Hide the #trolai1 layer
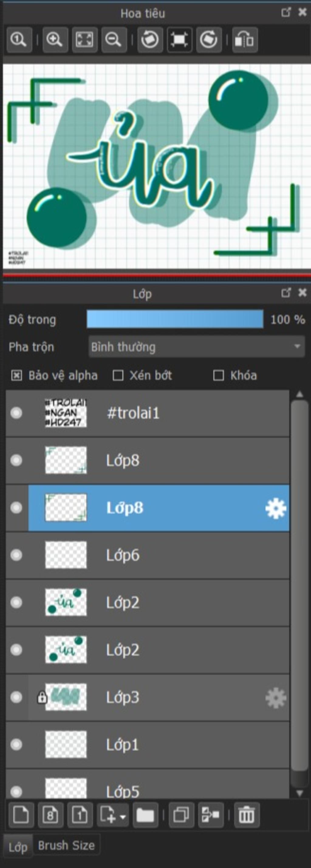This screenshot has height=868, width=311. tap(16, 413)
